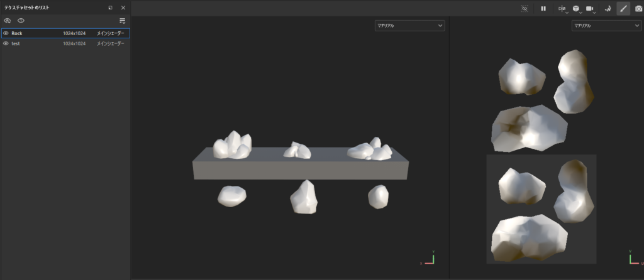Open the 2D viewport material dropdown

click(606, 26)
